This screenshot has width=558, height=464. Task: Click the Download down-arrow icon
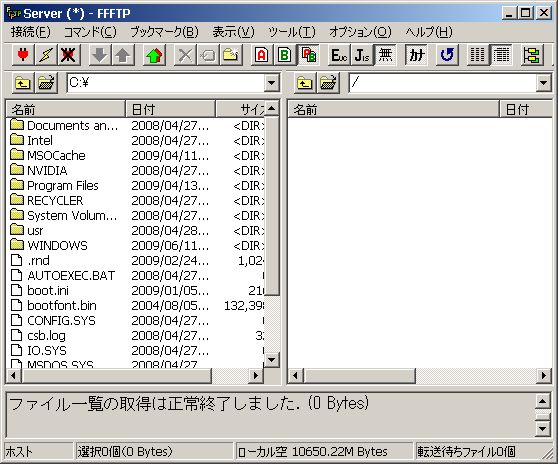[100, 55]
